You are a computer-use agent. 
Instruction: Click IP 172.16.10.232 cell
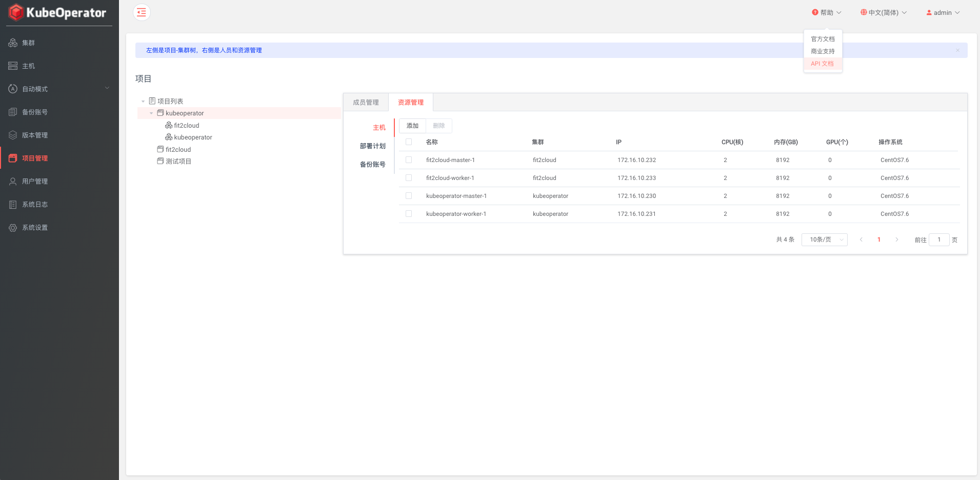point(636,160)
